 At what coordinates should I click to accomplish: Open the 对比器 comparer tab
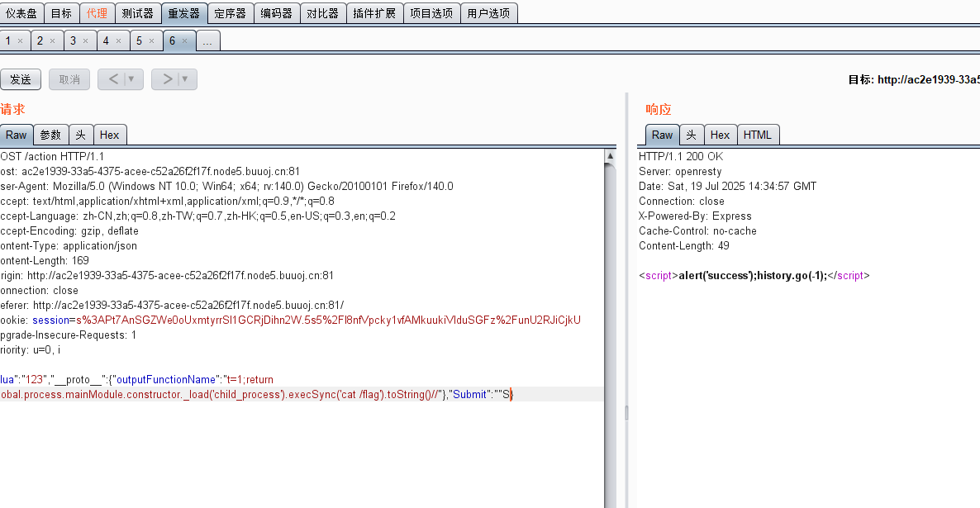pyautogui.click(x=322, y=13)
